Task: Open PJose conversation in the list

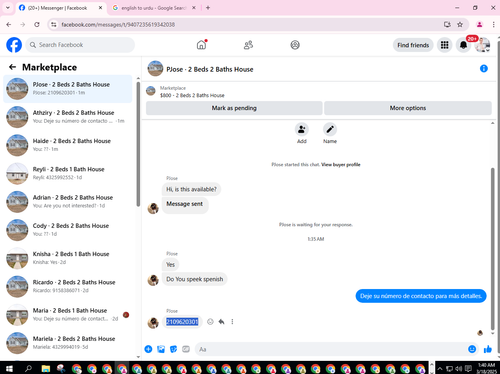Action: tap(68, 89)
